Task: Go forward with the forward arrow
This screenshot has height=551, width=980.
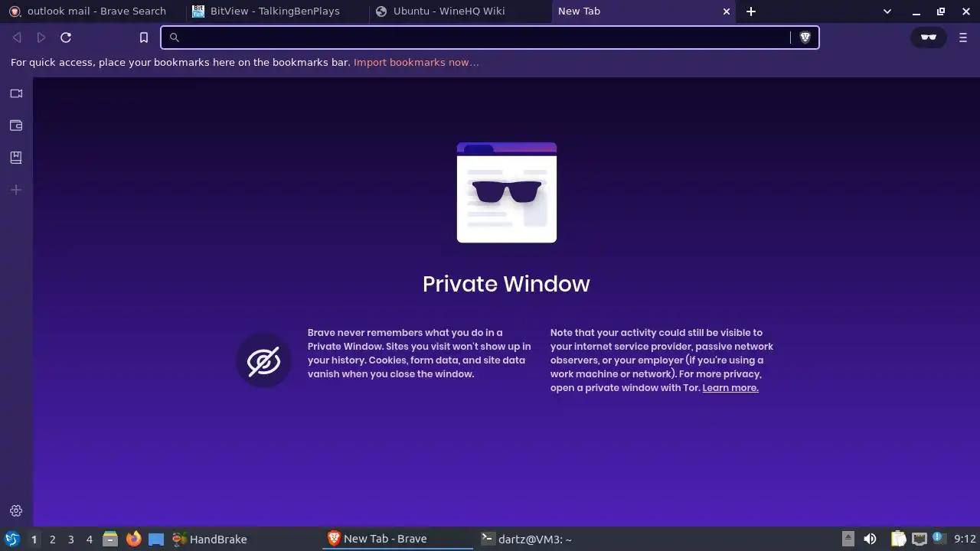Action: pyautogui.click(x=41, y=37)
